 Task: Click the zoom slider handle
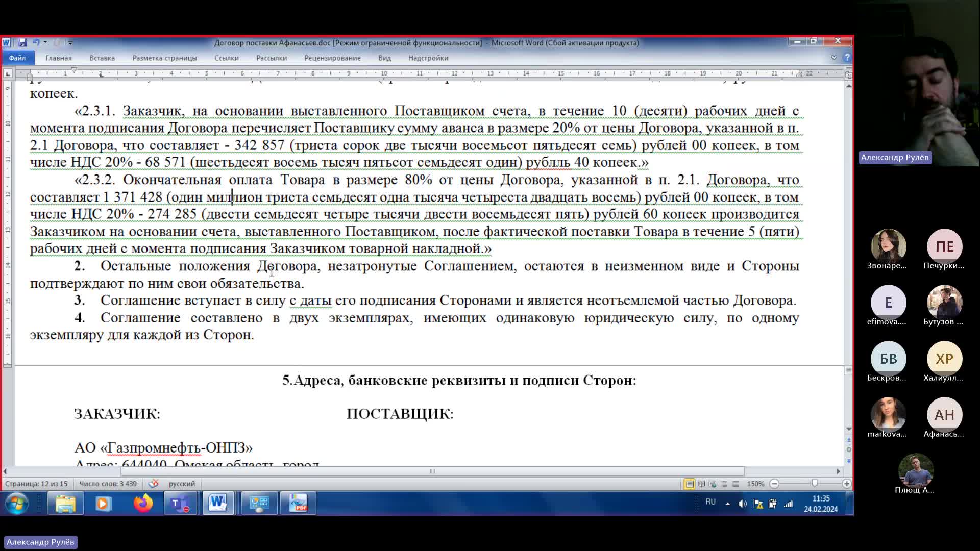tap(815, 484)
